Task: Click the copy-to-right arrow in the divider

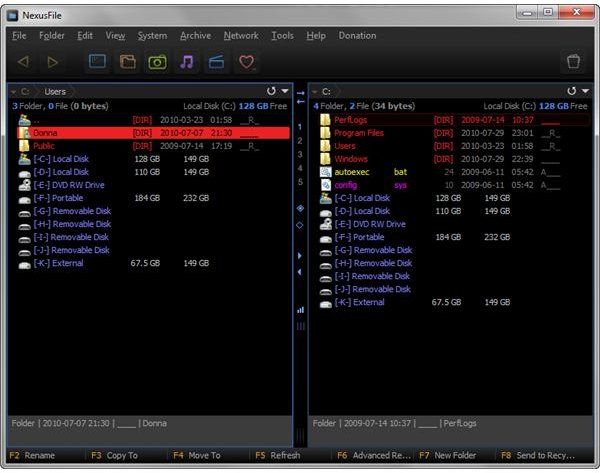Action: coord(300,93)
